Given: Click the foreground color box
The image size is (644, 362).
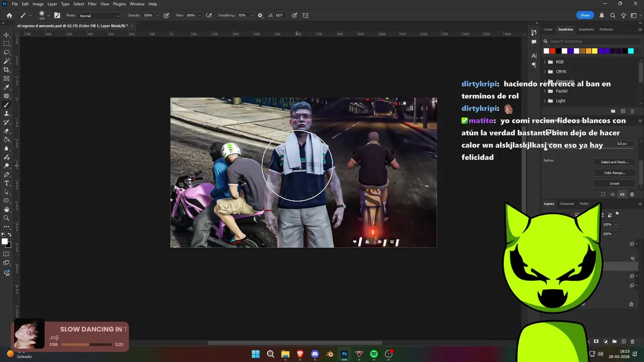Looking at the screenshot, I should pyautogui.click(x=5, y=242).
